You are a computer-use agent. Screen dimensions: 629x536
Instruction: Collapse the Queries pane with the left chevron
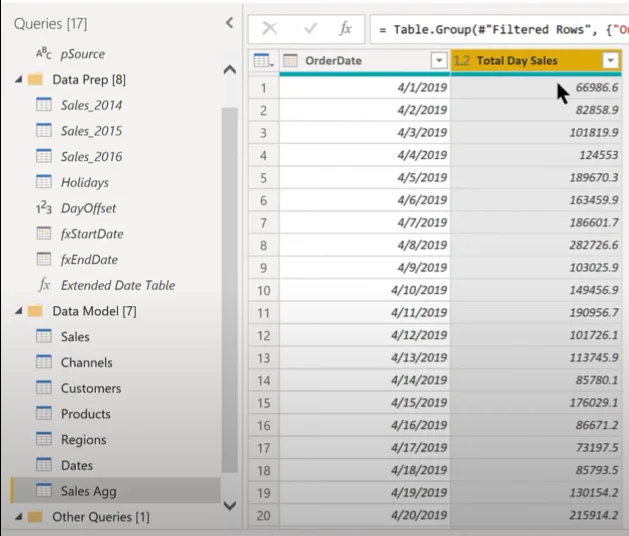click(x=229, y=23)
